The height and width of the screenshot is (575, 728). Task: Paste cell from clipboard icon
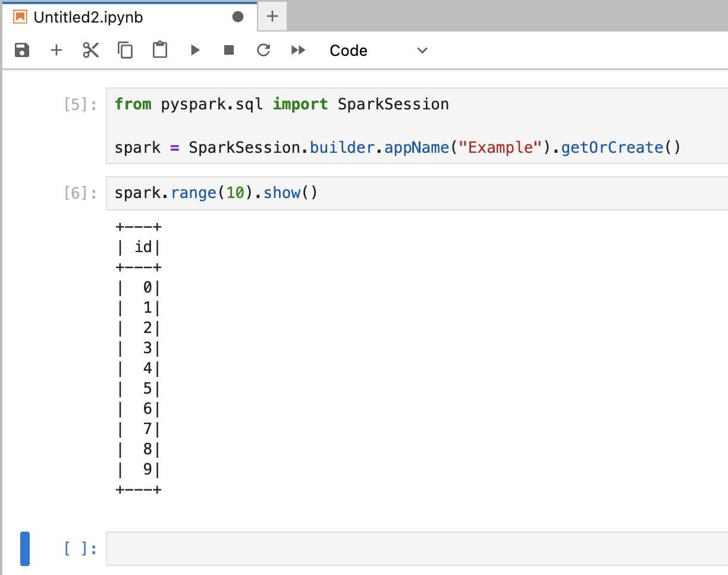click(x=160, y=51)
